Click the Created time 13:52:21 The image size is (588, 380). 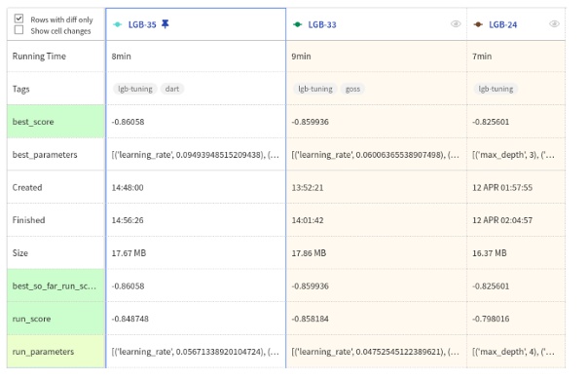(308, 187)
